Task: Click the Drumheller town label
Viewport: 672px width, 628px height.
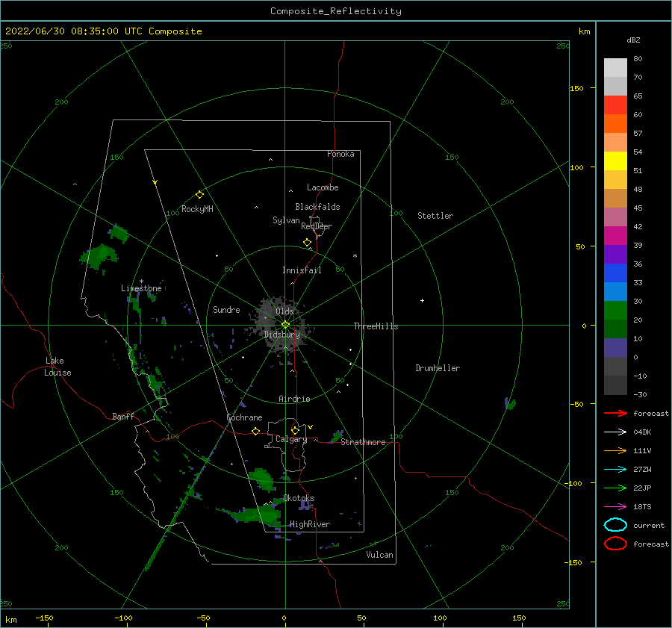Action: click(438, 368)
